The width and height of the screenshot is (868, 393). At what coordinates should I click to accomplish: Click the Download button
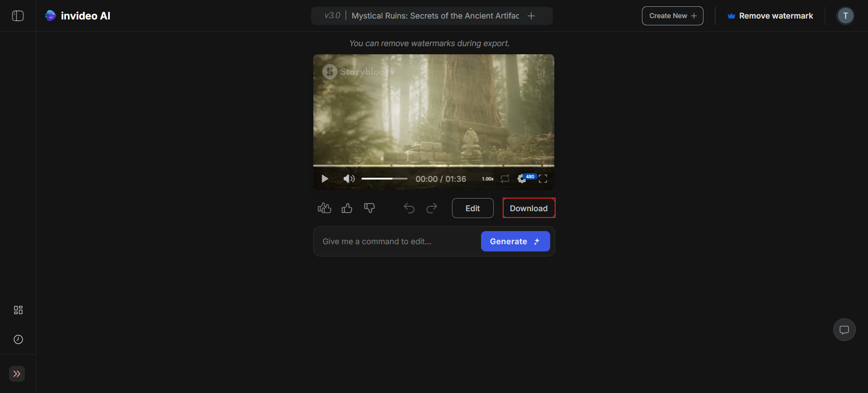(x=529, y=208)
